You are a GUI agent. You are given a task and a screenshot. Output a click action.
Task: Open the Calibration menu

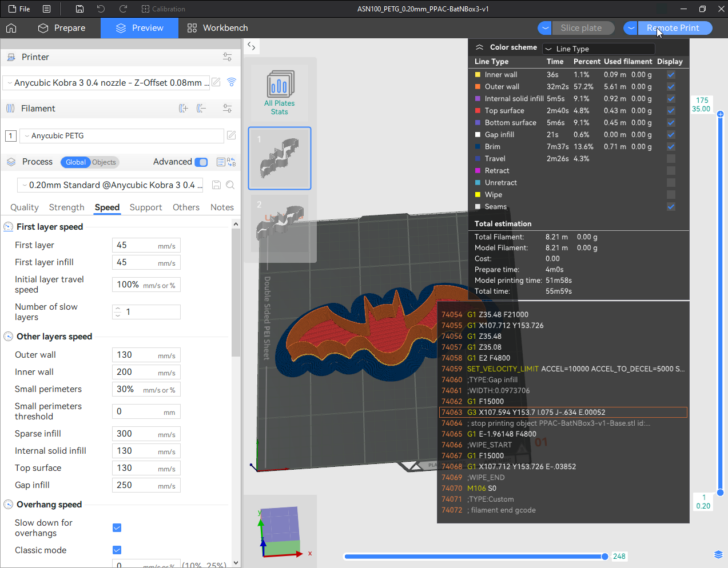[163, 9]
